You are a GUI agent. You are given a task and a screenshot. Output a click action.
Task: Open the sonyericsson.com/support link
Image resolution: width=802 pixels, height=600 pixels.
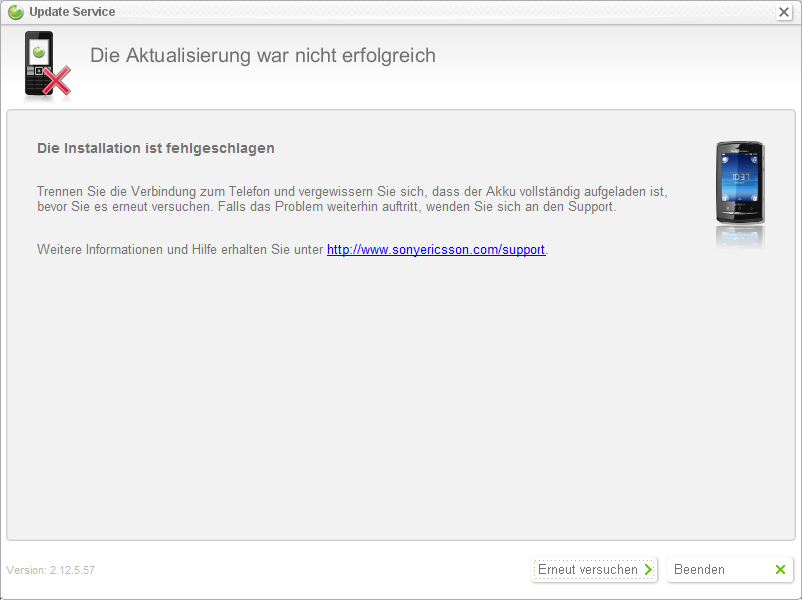436,250
